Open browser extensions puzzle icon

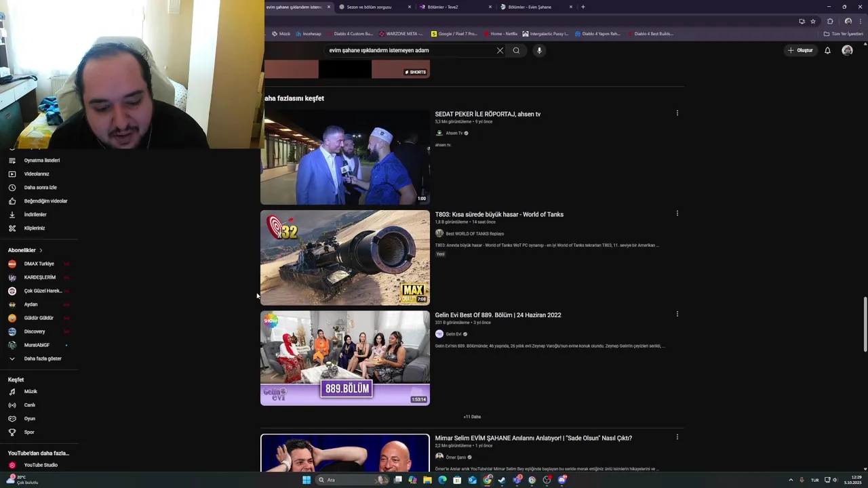click(x=830, y=21)
